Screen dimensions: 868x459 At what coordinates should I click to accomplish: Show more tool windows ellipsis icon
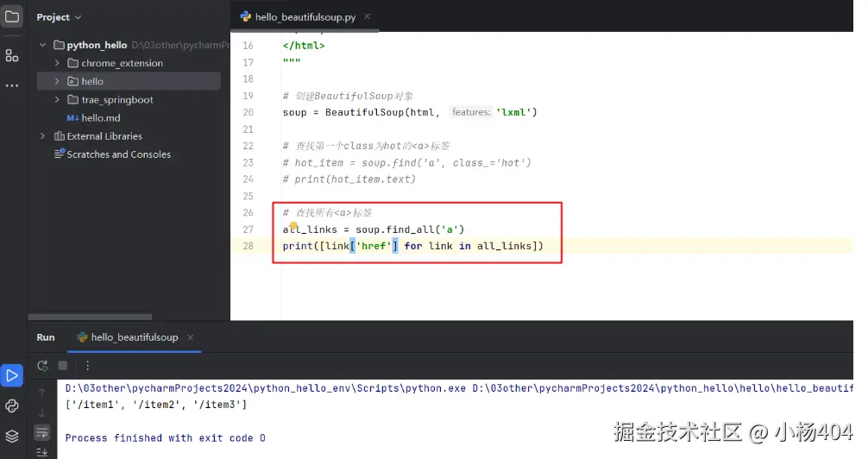[11, 85]
